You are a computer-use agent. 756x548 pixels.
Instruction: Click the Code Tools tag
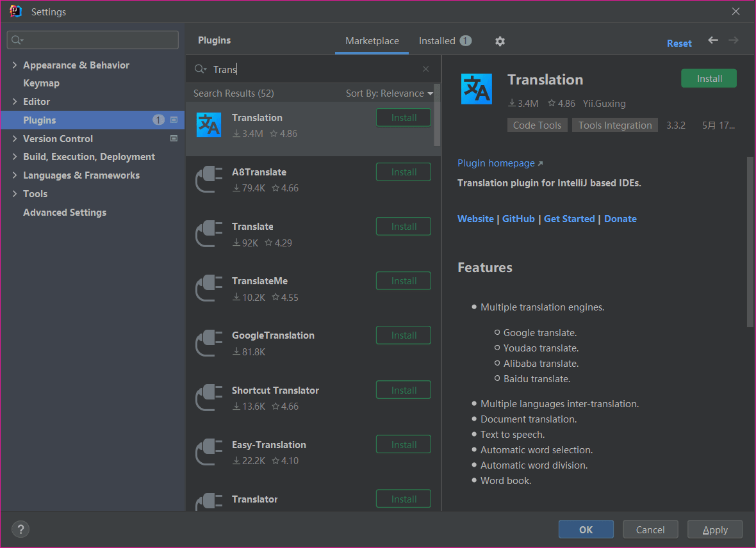point(537,125)
